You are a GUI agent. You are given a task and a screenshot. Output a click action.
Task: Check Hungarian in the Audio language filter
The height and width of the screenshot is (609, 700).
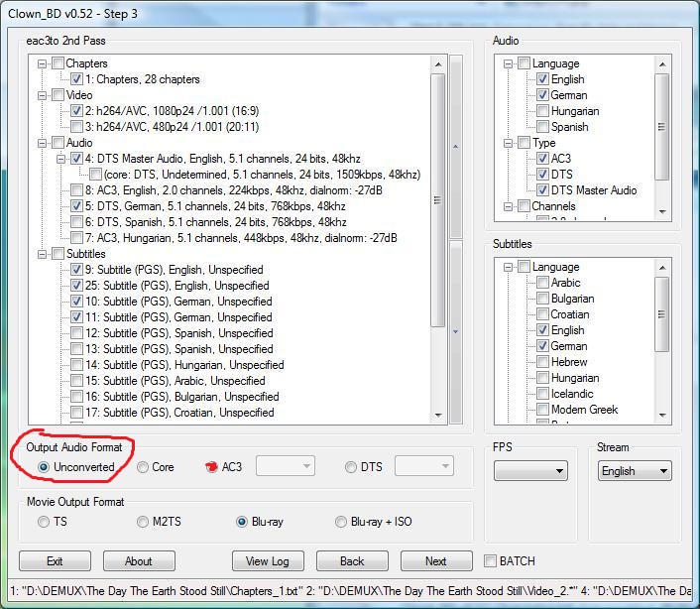click(542, 111)
